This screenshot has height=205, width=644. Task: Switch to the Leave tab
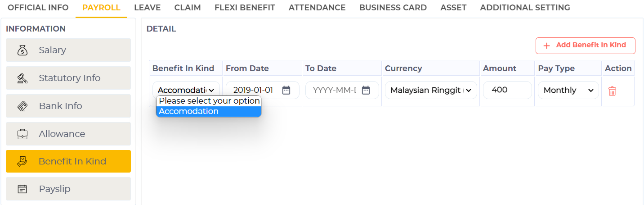[147, 8]
